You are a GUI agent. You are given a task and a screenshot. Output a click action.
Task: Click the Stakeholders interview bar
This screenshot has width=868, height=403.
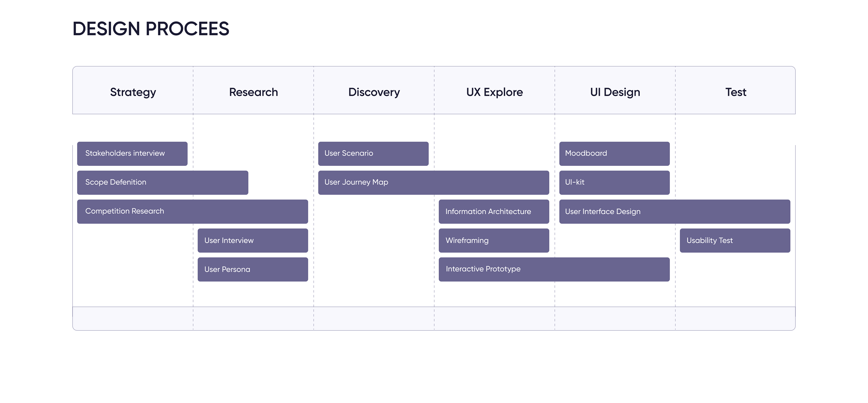132,154
